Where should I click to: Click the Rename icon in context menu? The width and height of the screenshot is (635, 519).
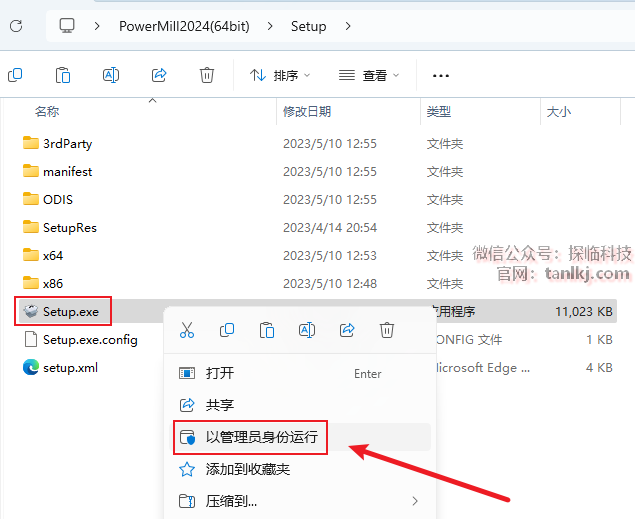(x=307, y=330)
